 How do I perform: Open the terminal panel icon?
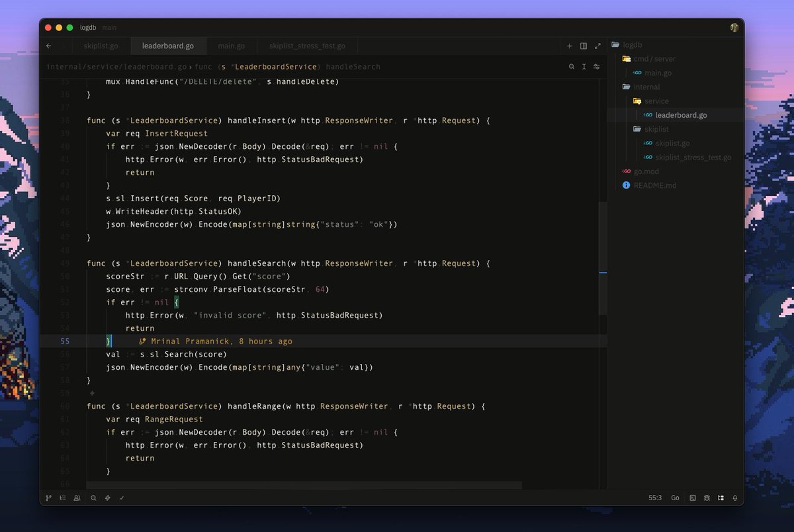693,498
